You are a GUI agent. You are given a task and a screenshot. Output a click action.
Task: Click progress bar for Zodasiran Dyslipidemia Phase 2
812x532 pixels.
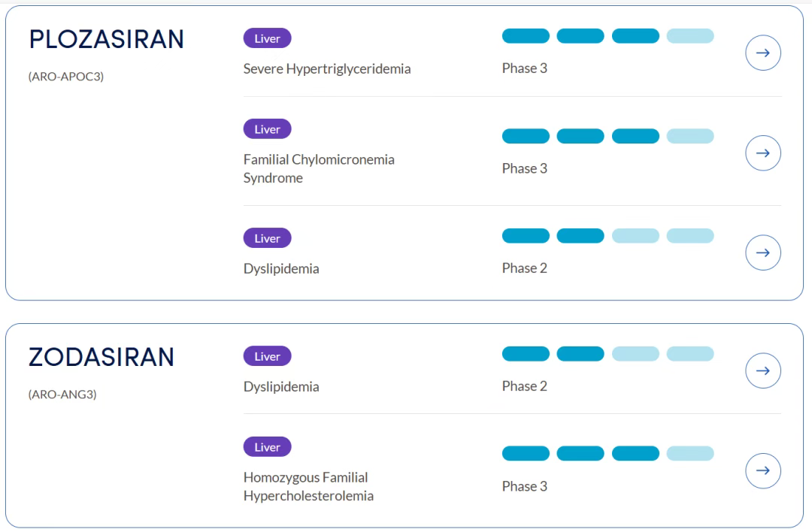coord(607,354)
